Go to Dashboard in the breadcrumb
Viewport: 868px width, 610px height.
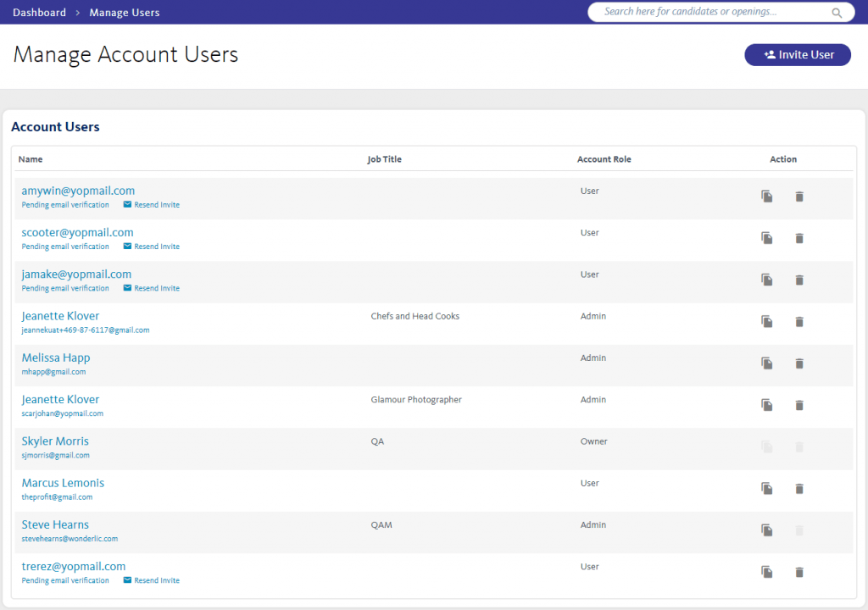[x=39, y=13]
